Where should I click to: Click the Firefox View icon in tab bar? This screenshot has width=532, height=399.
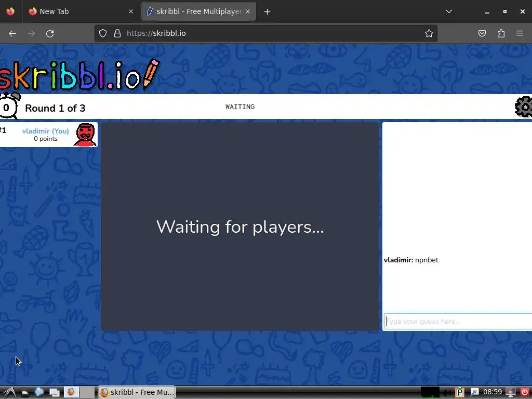[10, 11]
